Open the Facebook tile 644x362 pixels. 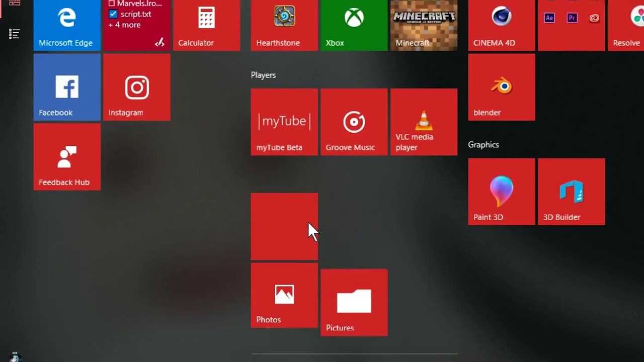(x=67, y=87)
